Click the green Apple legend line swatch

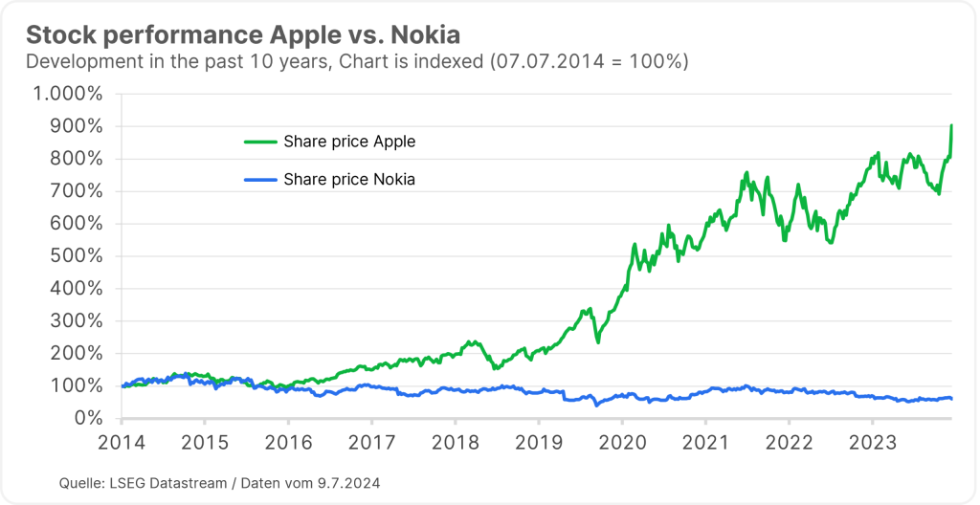point(260,142)
